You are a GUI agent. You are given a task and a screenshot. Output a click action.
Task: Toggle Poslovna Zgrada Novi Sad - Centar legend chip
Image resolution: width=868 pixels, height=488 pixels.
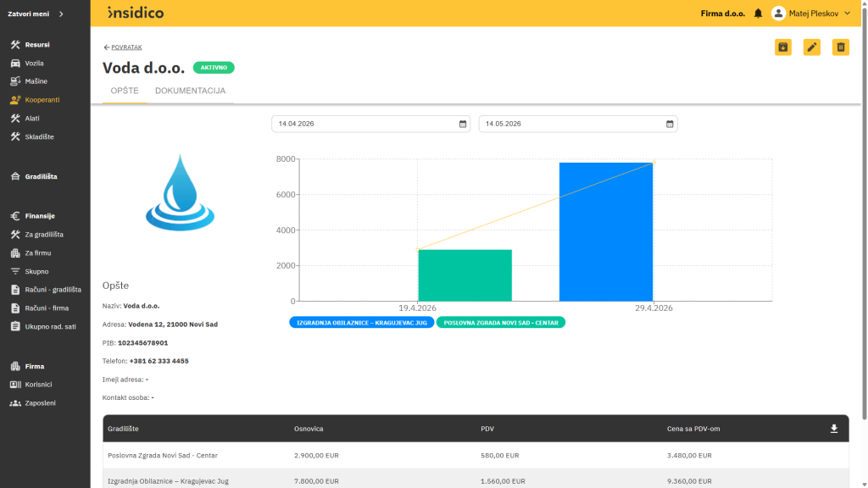pyautogui.click(x=500, y=323)
